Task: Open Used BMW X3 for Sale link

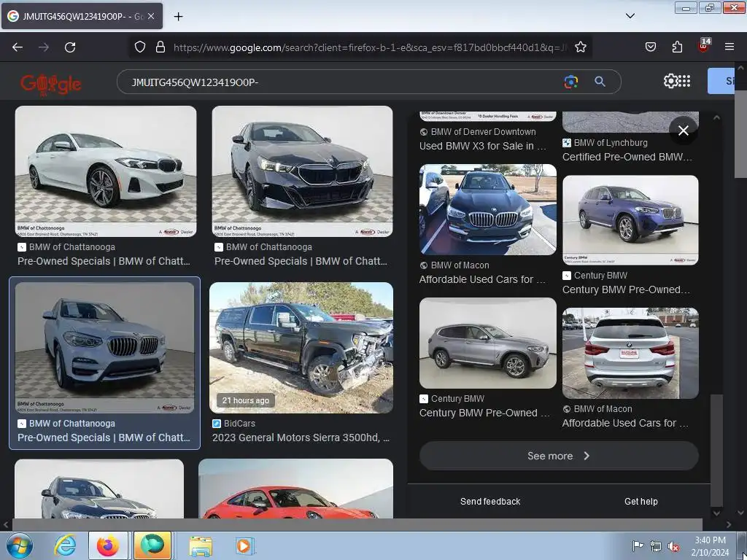Action: tap(483, 146)
